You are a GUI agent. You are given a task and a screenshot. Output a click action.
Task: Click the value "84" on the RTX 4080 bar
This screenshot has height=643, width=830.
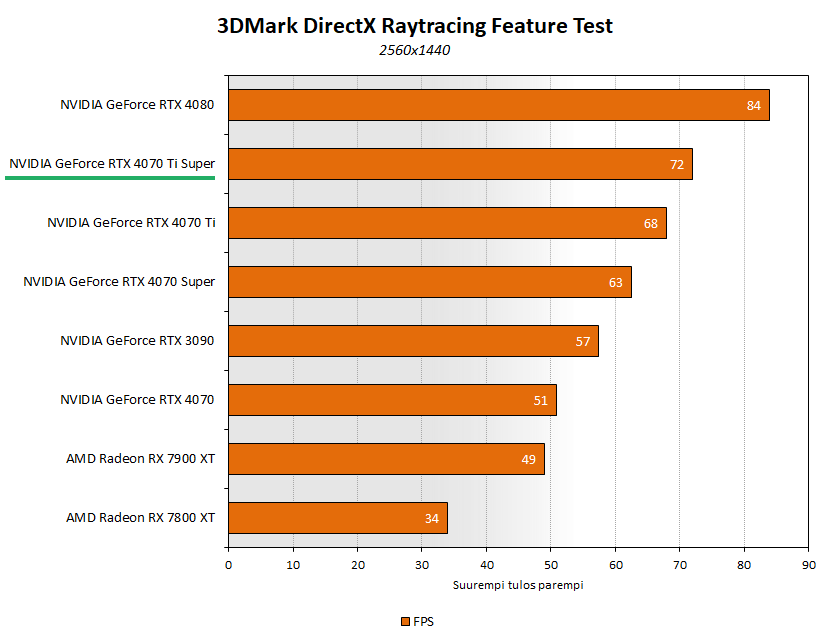click(754, 106)
